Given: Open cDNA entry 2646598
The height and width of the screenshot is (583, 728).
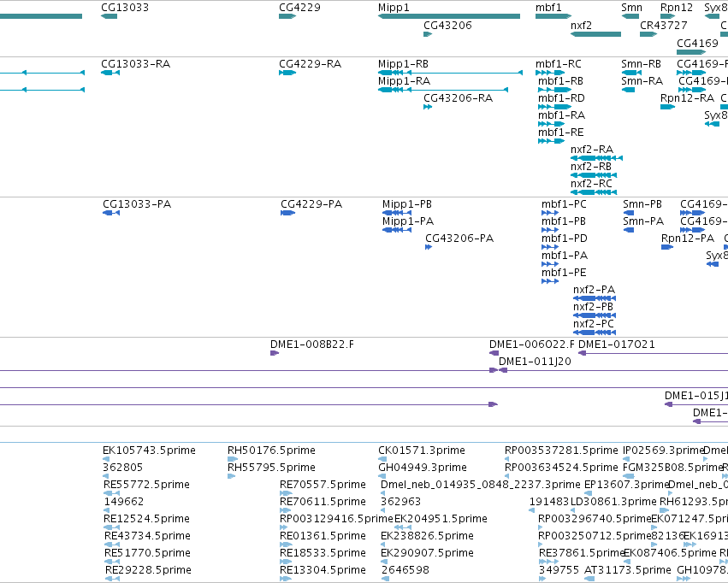Looking at the screenshot, I should pyautogui.click(x=405, y=570).
